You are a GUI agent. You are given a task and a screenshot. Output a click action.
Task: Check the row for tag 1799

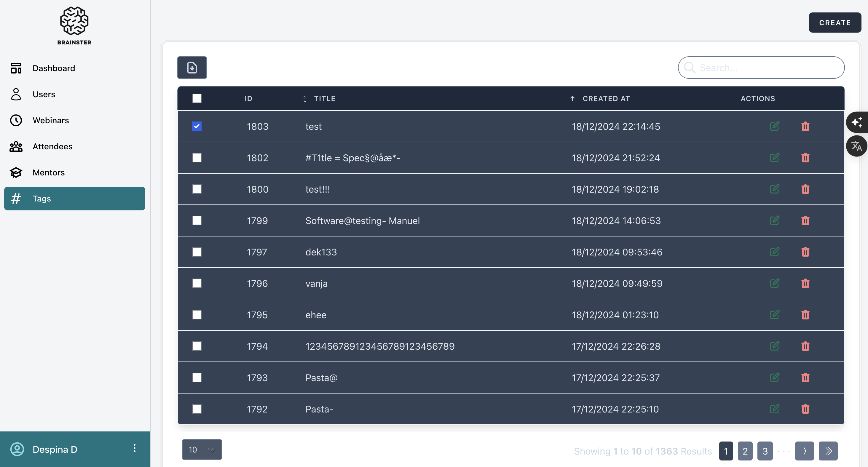tap(197, 220)
